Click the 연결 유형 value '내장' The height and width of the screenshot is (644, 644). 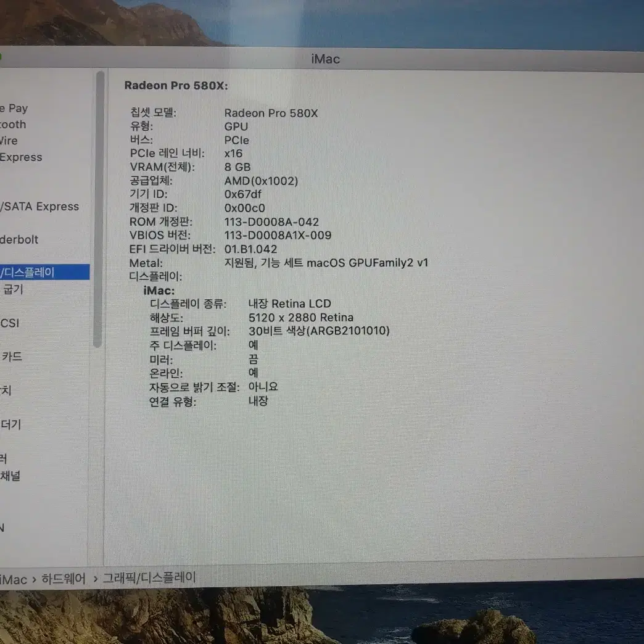tap(258, 401)
